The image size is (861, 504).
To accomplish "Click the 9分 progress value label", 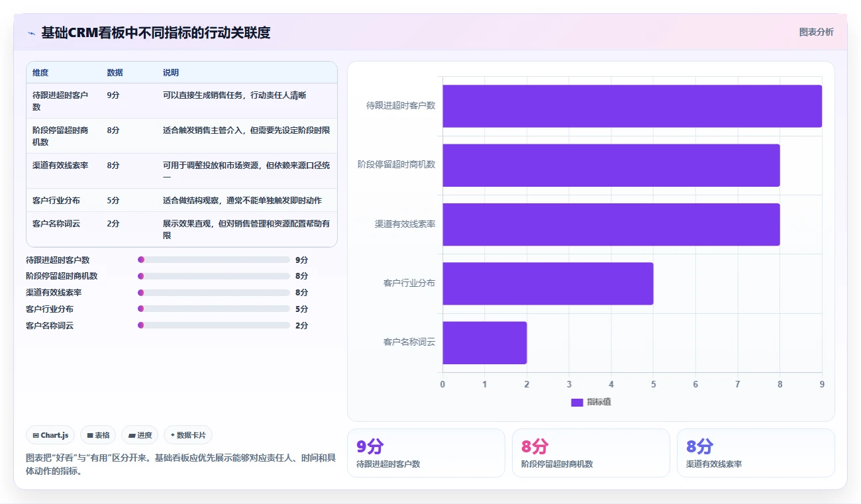I will click(x=302, y=260).
